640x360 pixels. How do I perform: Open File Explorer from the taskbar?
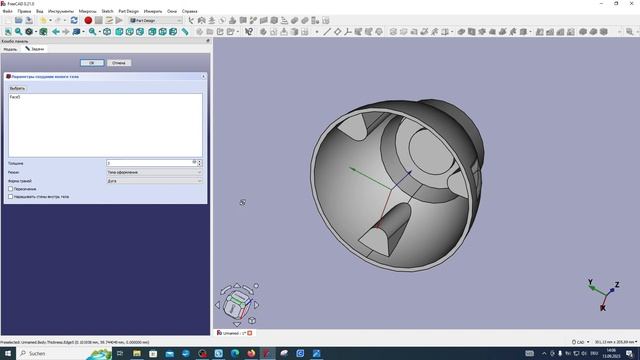click(x=137, y=353)
